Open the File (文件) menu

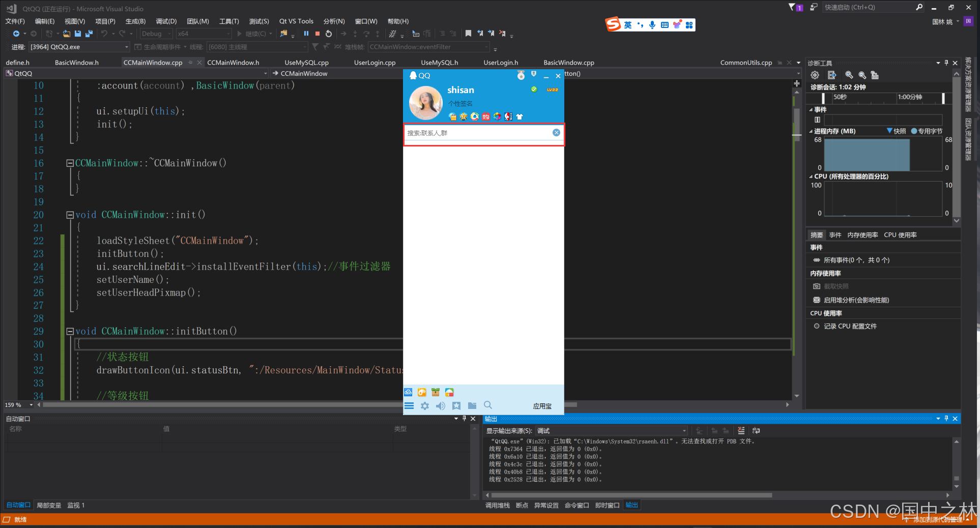(x=15, y=21)
